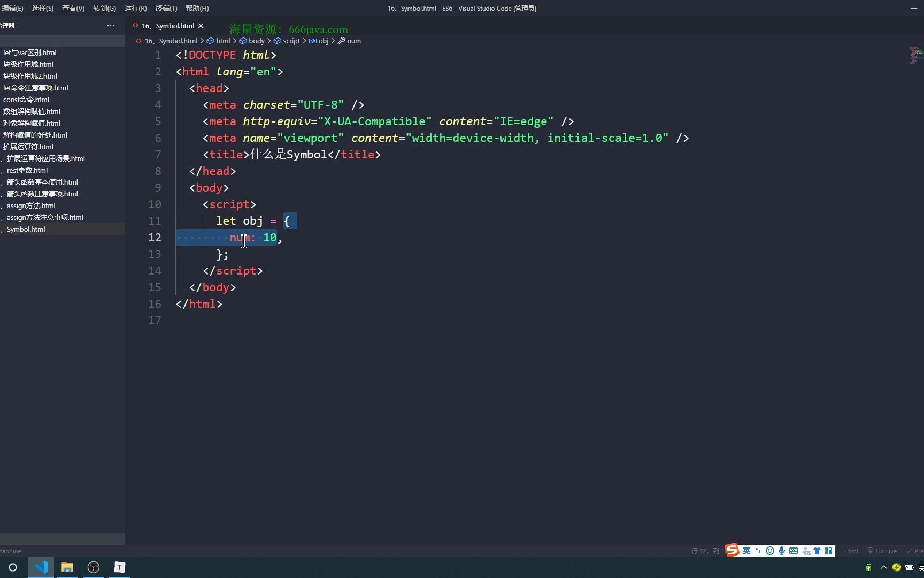Open 数组解构赋值.html in explorer

click(x=62, y=111)
